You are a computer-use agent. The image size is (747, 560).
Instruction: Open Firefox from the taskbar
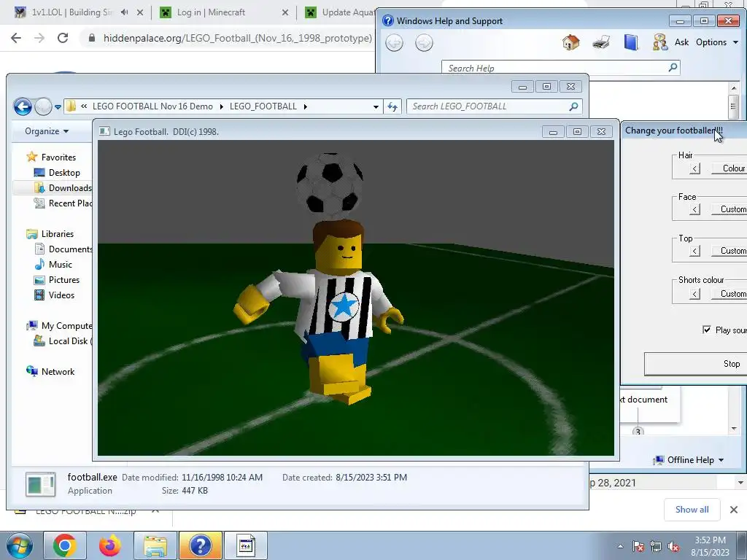[x=109, y=545]
